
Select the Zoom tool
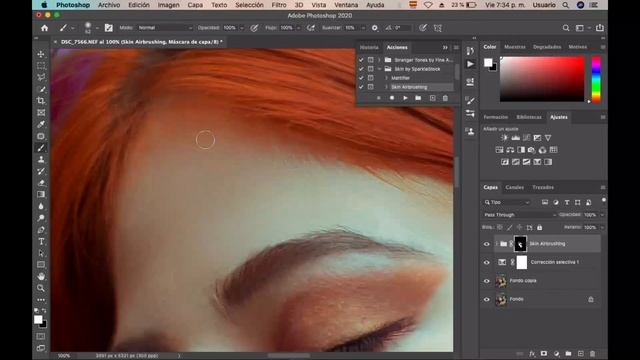pyautogui.click(x=41, y=288)
